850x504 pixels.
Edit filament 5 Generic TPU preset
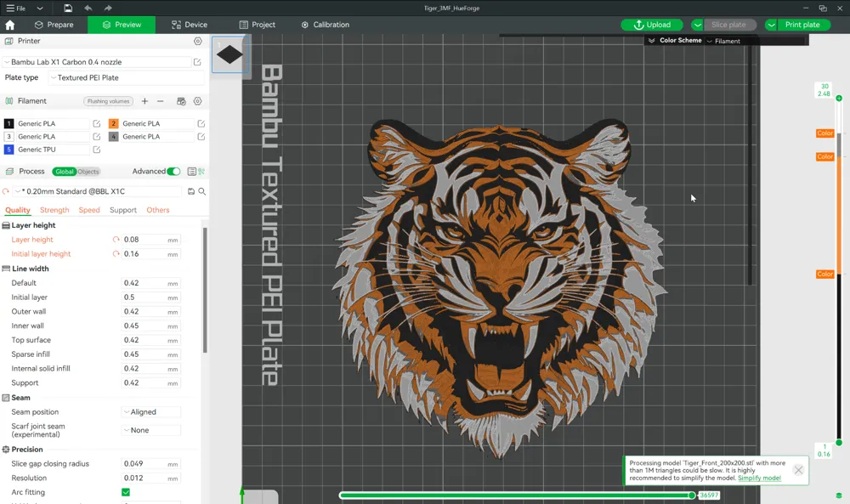[x=97, y=150]
